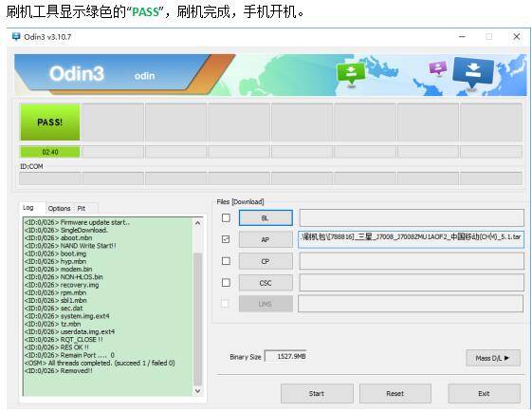Image resolution: width=532 pixels, height=413 pixels.
Task: Click the log scrollbar down arrow
Action: (x=198, y=391)
